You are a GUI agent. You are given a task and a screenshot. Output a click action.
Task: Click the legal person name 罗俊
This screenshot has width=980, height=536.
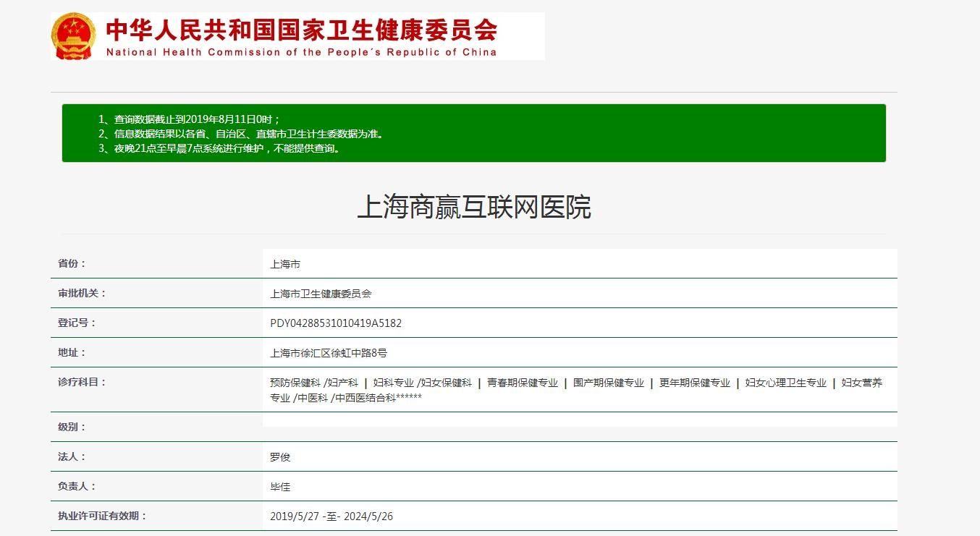pyautogui.click(x=280, y=458)
